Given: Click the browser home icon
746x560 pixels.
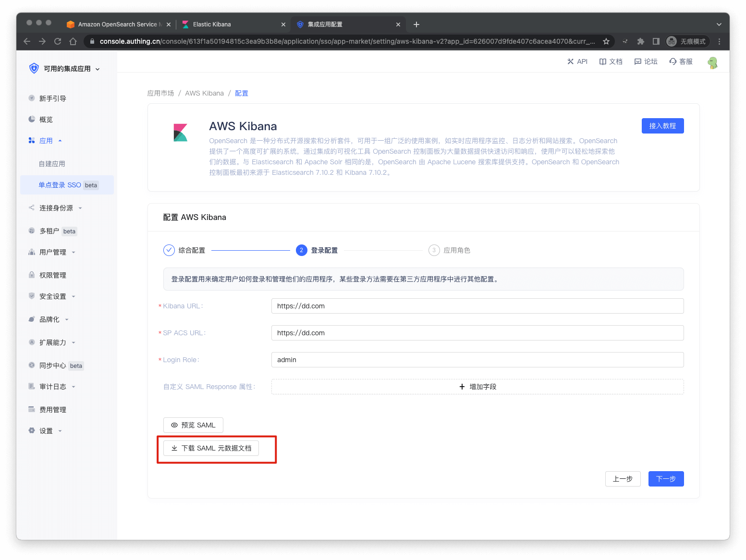Looking at the screenshot, I should (73, 41).
